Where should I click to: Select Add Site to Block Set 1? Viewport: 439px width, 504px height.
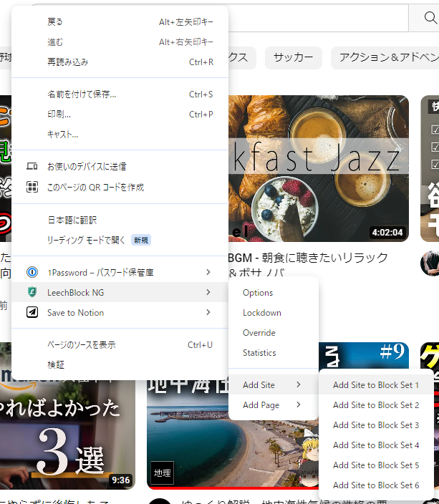(x=376, y=385)
